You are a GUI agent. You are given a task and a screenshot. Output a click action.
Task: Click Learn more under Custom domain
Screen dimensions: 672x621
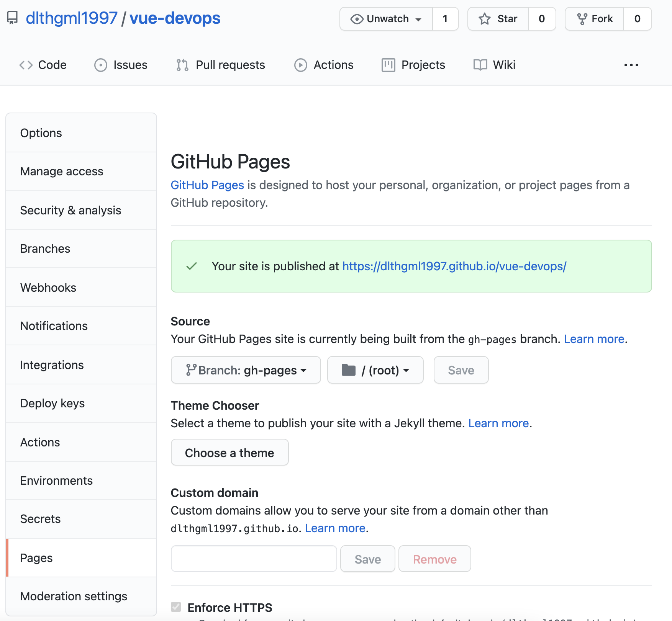[x=335, y=528]
